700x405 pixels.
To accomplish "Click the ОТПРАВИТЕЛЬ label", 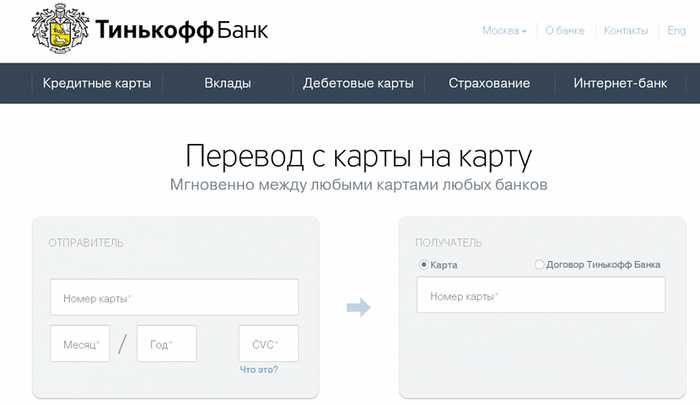I will (x=86, y=243).
